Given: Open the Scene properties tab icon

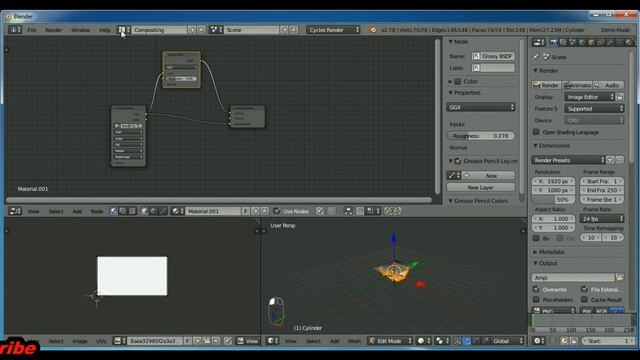Looking at the screenshot, I should pos(573,42).
